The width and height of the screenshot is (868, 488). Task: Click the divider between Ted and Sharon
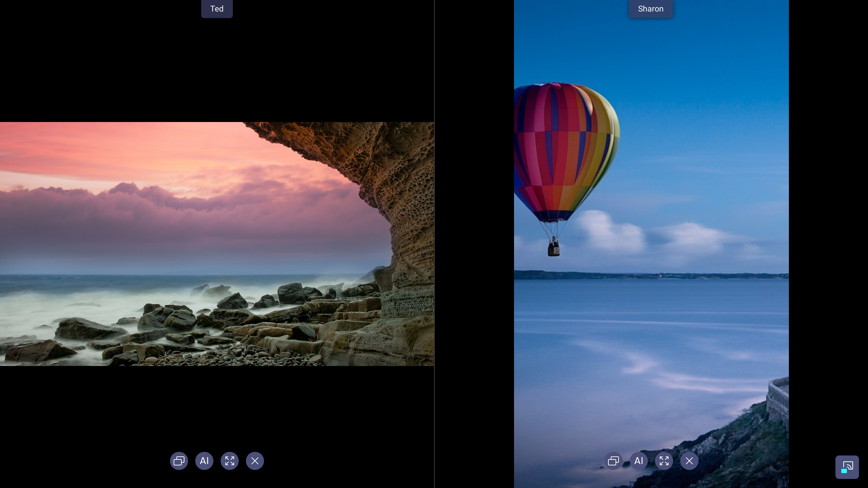pos(434,244)
